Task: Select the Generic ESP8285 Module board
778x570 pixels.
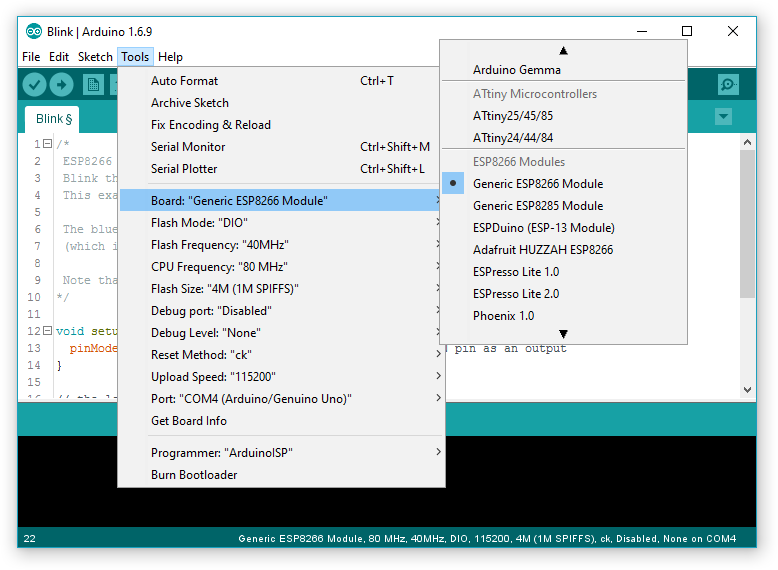Action: [563, 205]
